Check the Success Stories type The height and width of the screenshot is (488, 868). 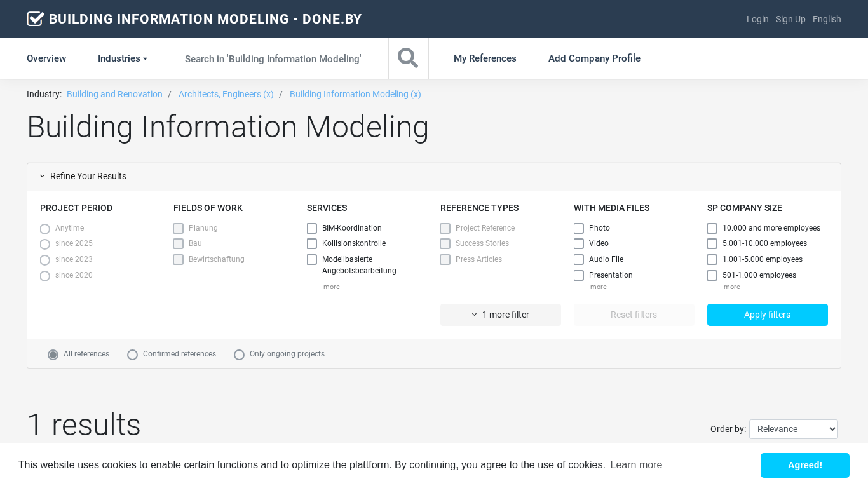(445, 244)
